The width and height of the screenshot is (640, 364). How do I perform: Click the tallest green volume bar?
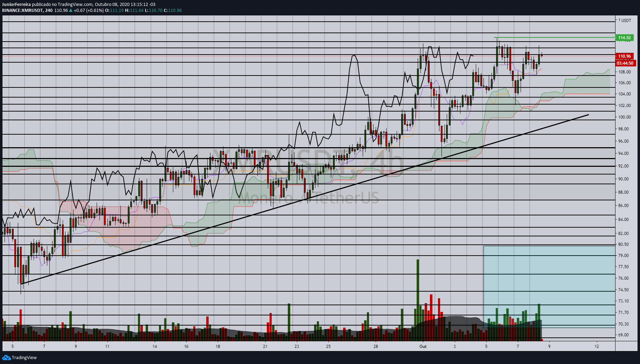coord(418,300)
